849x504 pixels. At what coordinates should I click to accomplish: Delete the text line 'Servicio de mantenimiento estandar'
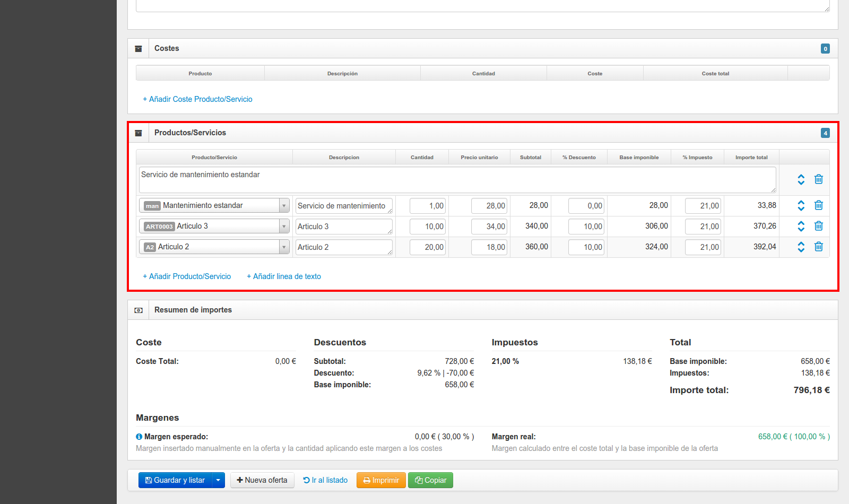[x=819, y=179]
